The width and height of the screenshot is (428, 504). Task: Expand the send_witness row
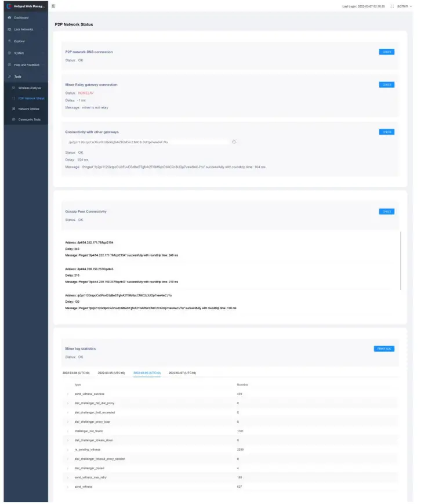point(68,487)
